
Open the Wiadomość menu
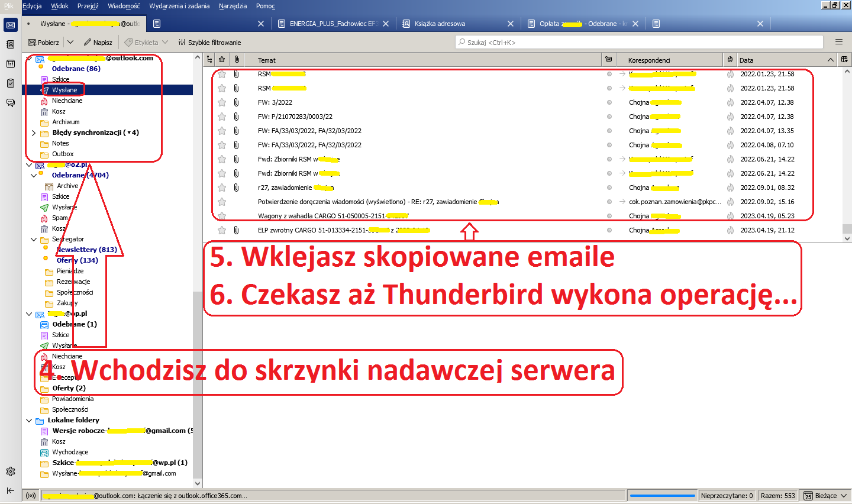(x=124, y=6)
